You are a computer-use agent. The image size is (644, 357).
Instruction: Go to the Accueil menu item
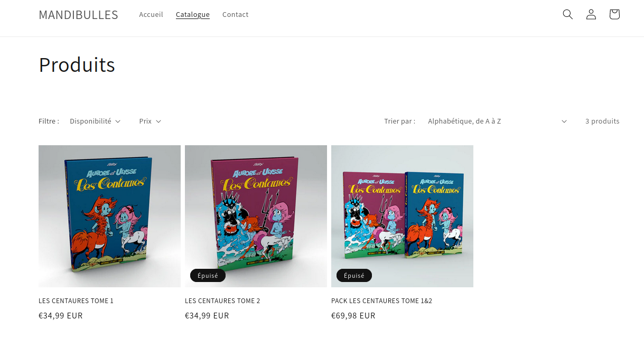coord(151,14)
